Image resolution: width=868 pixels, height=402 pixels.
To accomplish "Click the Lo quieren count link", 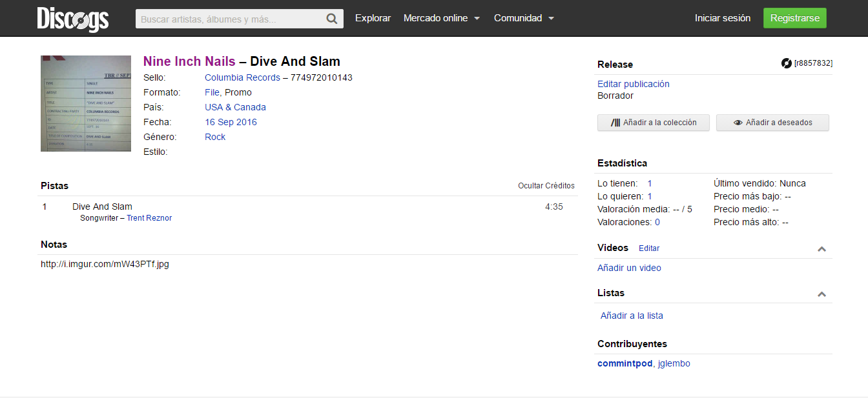I will tap(650, 196).
